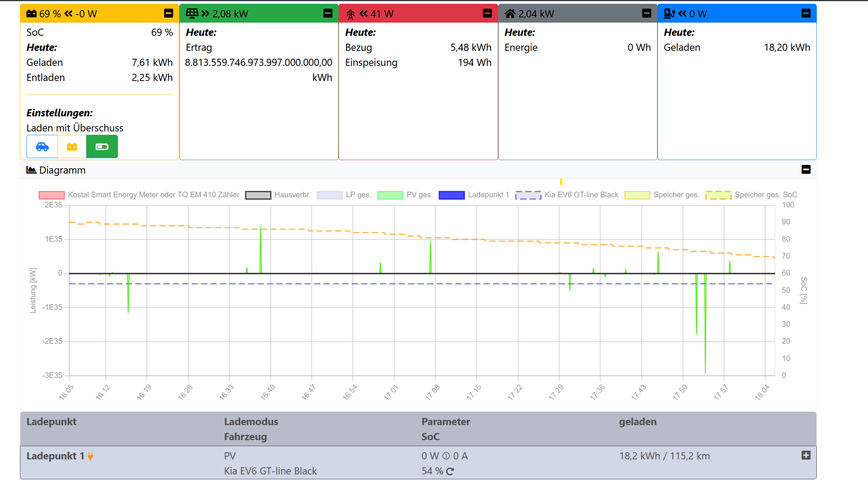
Task: Click the house icon in gray header
Action: click(x=510, y=14)
